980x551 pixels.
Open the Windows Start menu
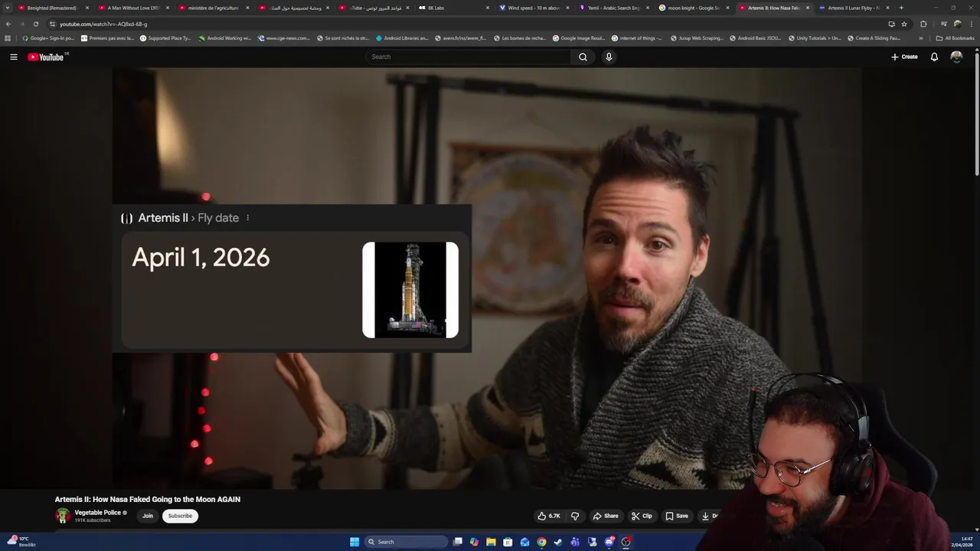354,542
